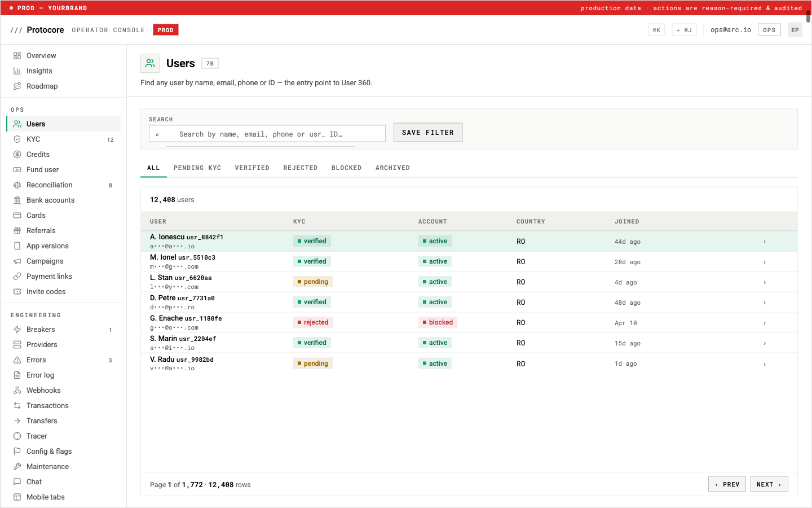Click the Bank accounts building icon
This screenshot has width=812, height=508.
pyautogui.click(x=17, y=200)
